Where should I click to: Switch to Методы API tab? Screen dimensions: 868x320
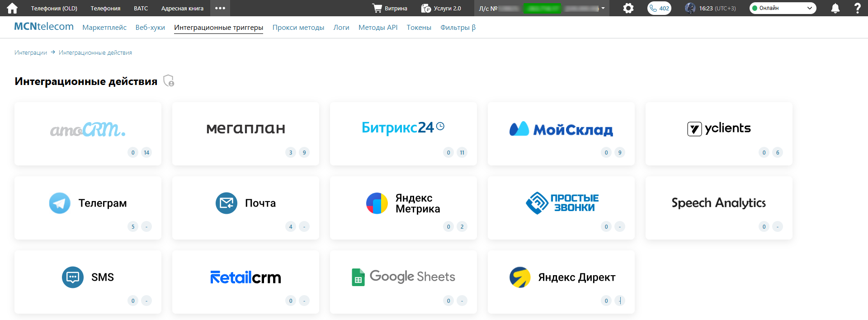pos(378,28)
